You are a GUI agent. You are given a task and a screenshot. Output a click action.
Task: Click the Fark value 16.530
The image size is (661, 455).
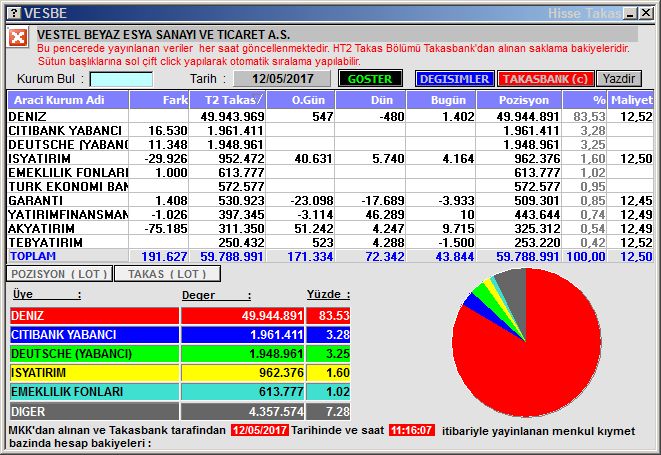(167, 131)
